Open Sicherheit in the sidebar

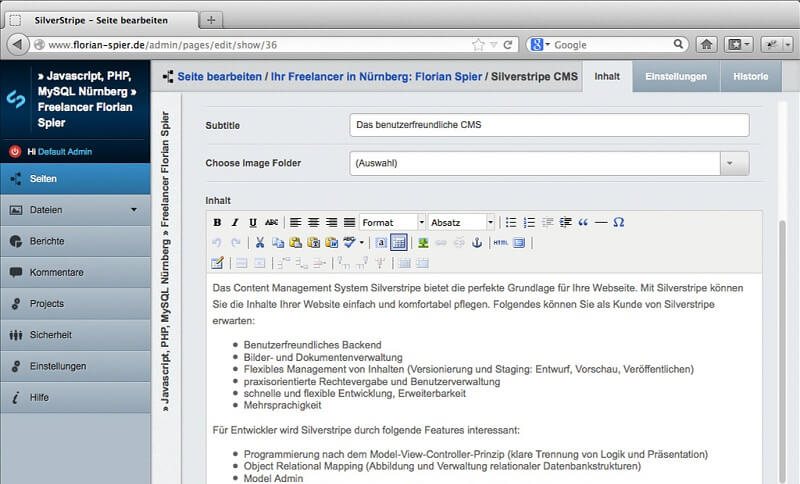76,335
